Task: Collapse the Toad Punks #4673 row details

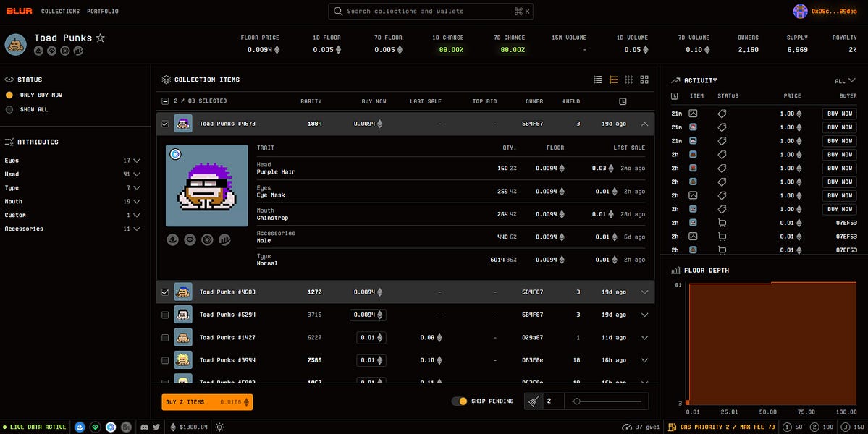Action: point(644,124)
